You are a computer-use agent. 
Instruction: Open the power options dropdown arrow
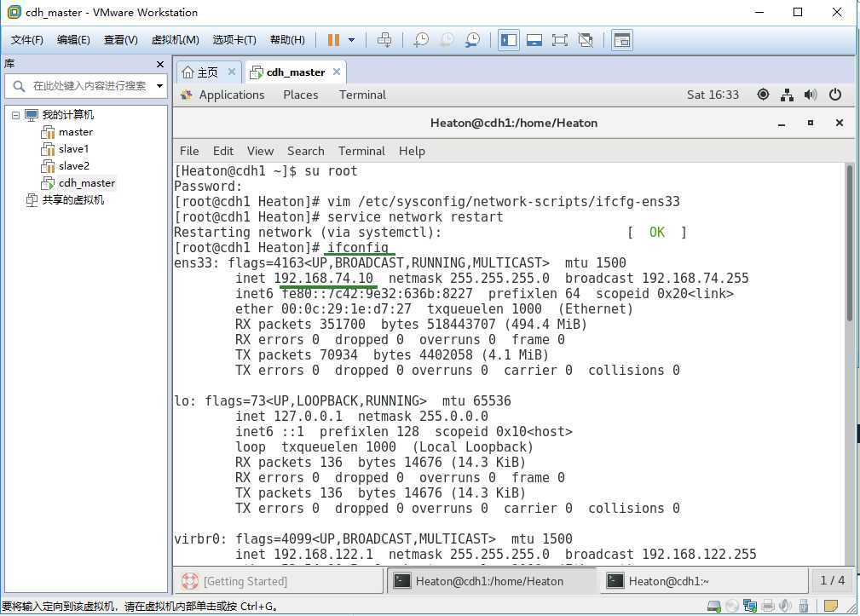click(x=351, y=40)
